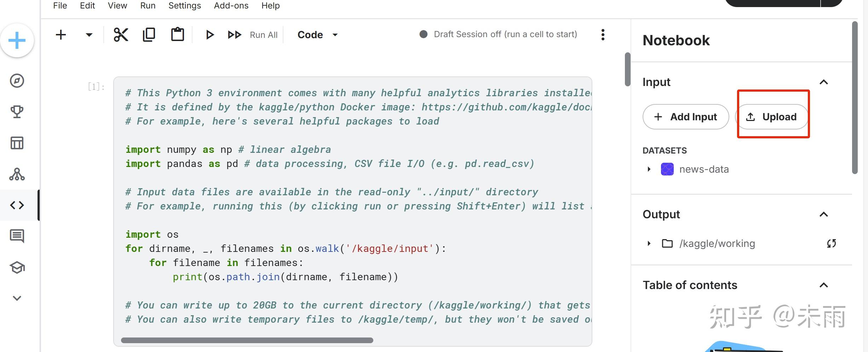
Task: Open the add-cell dropdown arrow
Action: click(88, 34)
